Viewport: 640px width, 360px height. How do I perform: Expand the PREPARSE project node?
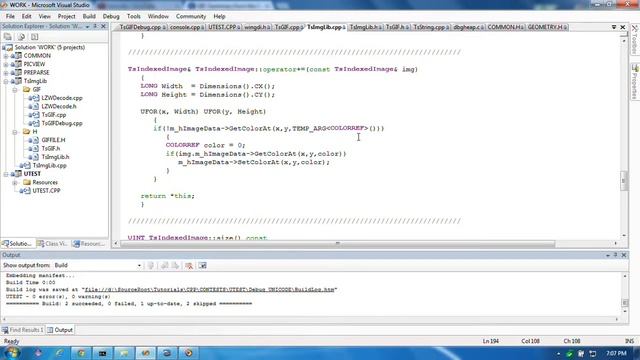point(6,73)
